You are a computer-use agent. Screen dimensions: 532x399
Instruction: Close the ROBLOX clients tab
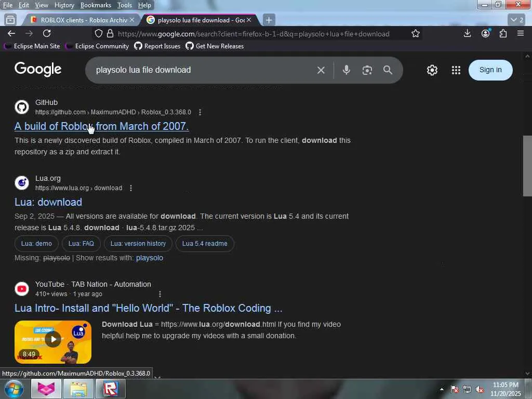(132, 20)
